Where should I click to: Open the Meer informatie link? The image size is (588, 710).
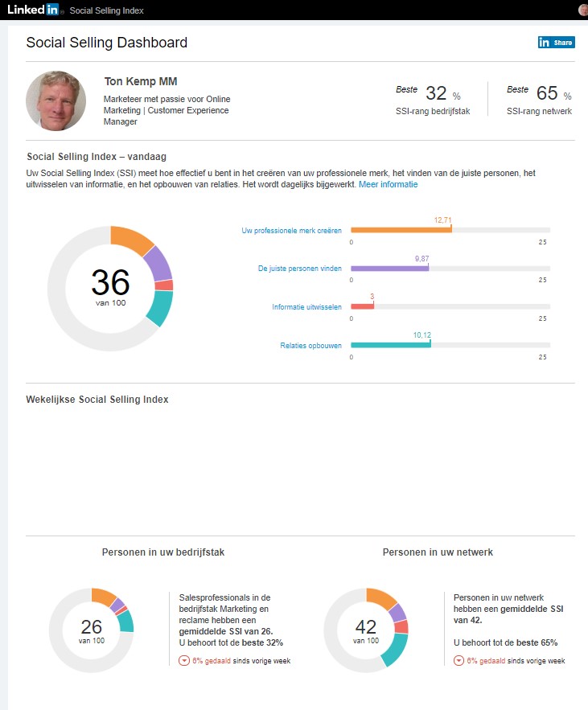[x=388, y=184]
